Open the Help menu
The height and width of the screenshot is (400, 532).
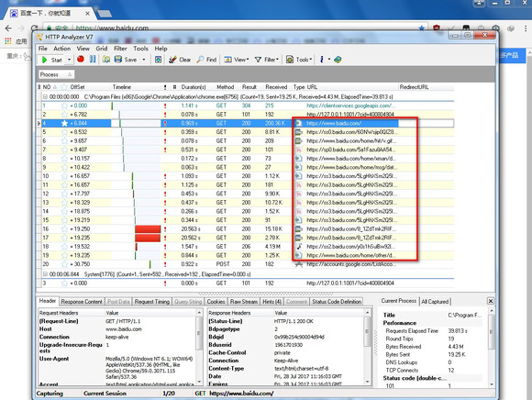161,49
